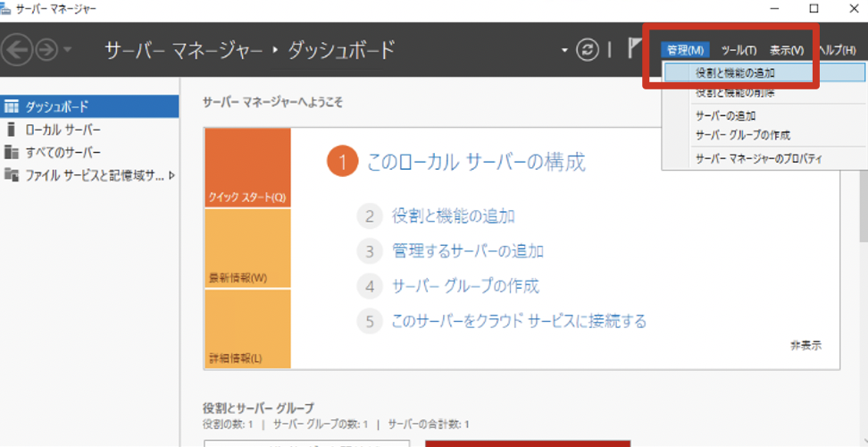The height and width of the screenshot is (447, 868).
Task: Click サーバー マネージャーへようこそ heading
Action: coord(272,103)
